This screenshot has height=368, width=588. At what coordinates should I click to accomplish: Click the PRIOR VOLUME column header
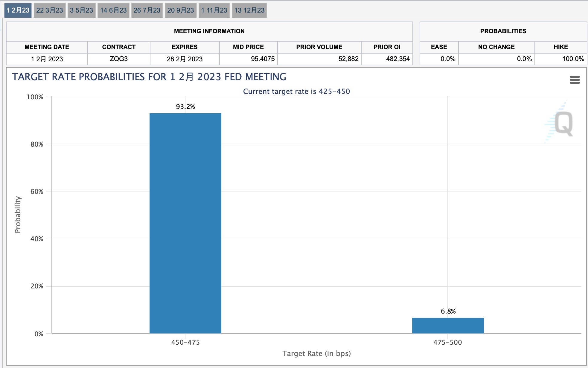[319, 47]
